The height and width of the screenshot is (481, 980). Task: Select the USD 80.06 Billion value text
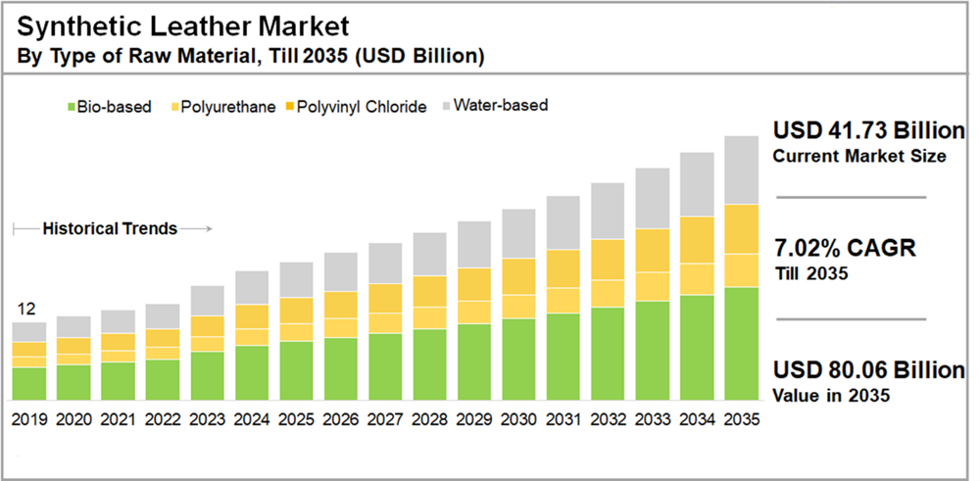pos(868,370)
